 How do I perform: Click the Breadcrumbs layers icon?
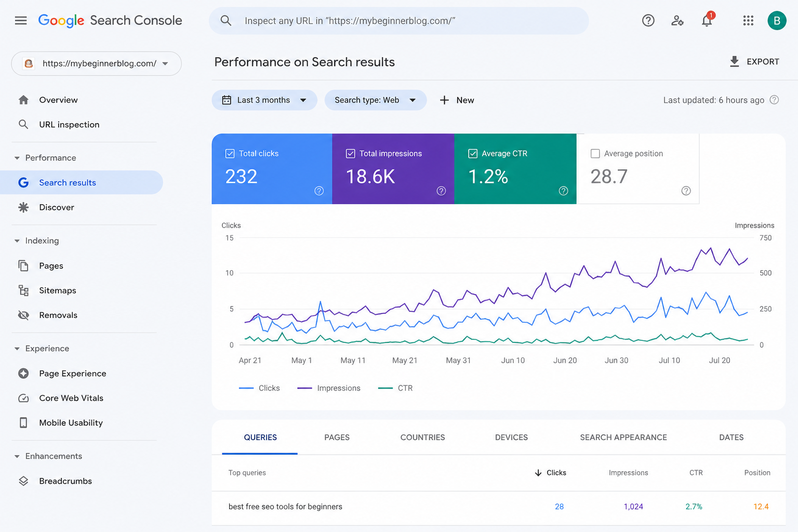coord(23,481)
